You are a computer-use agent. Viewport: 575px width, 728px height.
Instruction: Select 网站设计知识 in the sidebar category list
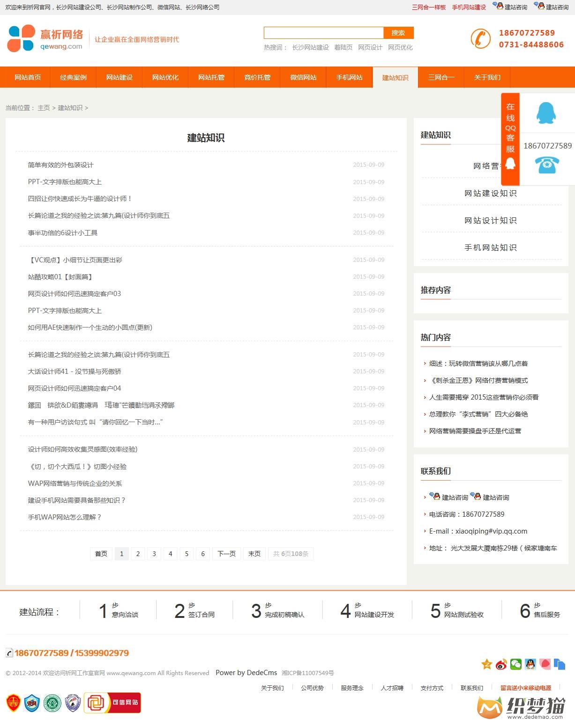tap(490, 220)
